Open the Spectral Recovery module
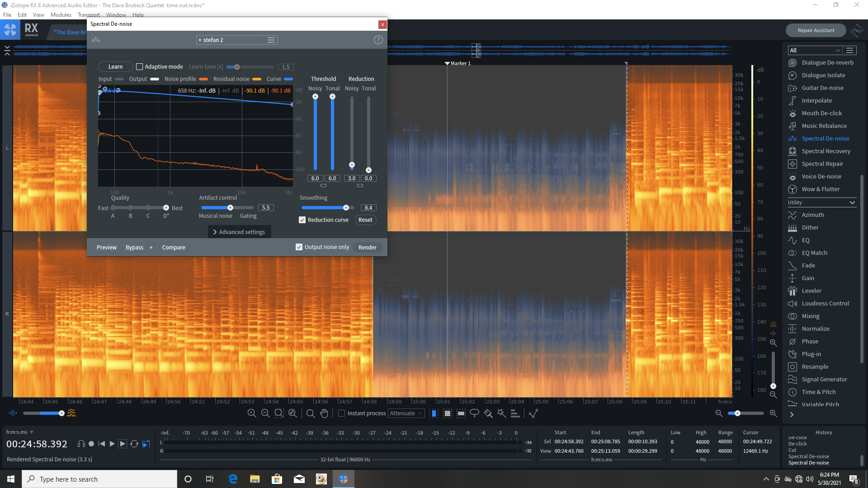868x488 pixels. tap(826, 151)
